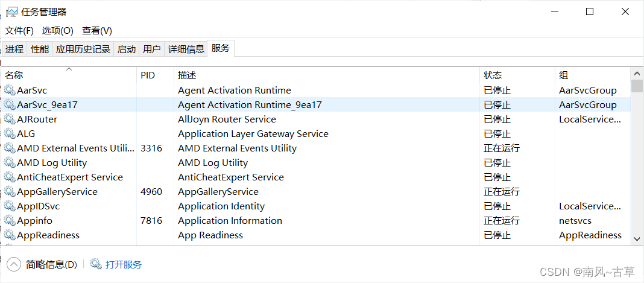This screenshot has width=644, height=283.
Task: Click the scrollbar down arrow
Action: [637, 238]
